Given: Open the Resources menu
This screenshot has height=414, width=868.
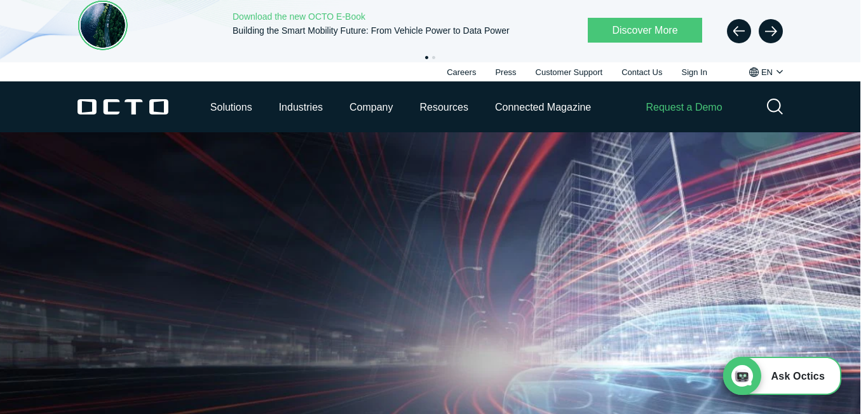Looking at the screenshot, I should click(x=444, y=107).
